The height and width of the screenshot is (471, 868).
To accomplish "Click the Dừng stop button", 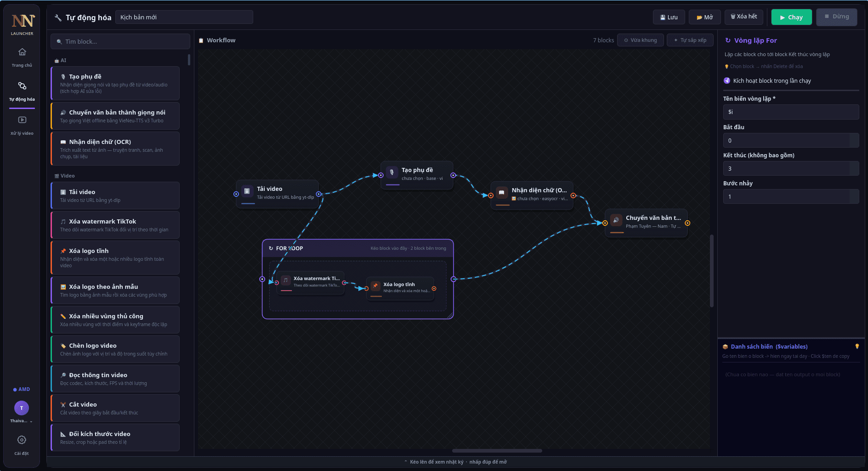I will (x=837, y=17).
